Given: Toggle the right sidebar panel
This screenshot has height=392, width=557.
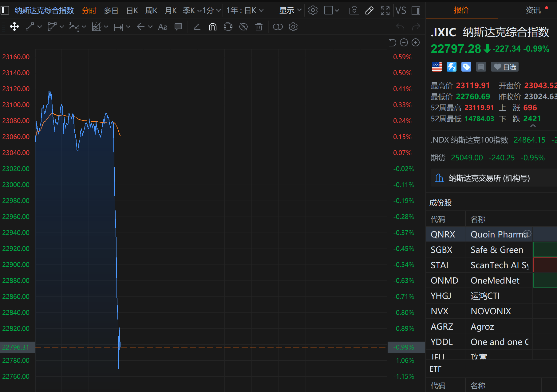Looking at the screenshot, I should pos(416,11).
